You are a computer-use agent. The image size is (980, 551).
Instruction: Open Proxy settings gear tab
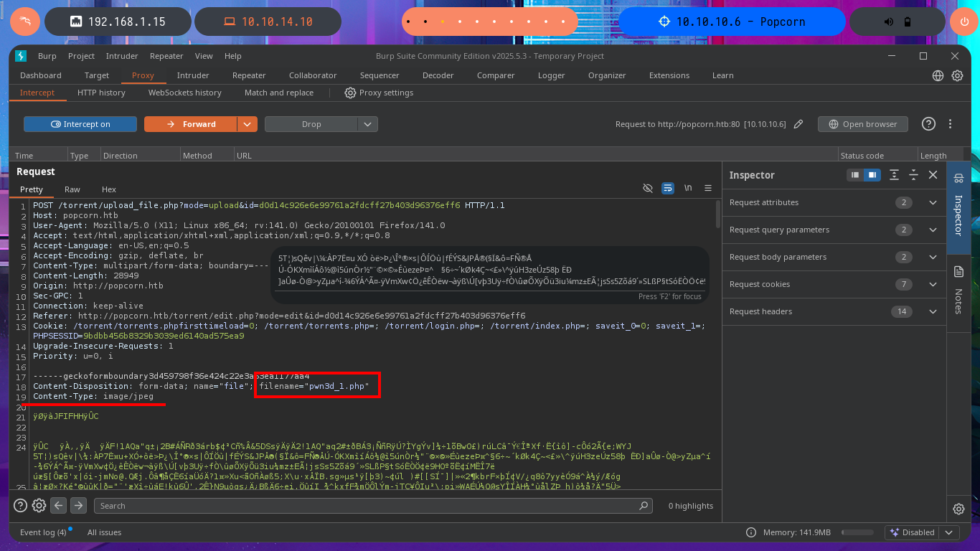click(x=379, y=93)
